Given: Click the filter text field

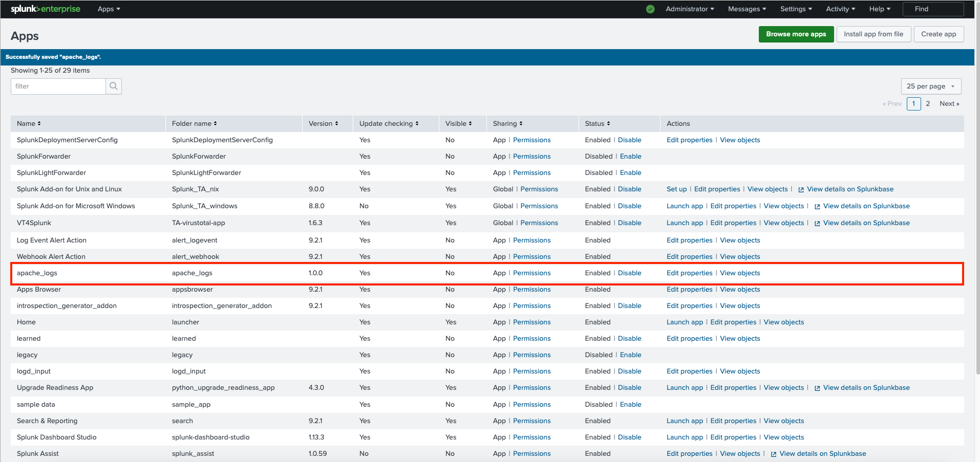Looking at the screenshot, I should (58, 86).
